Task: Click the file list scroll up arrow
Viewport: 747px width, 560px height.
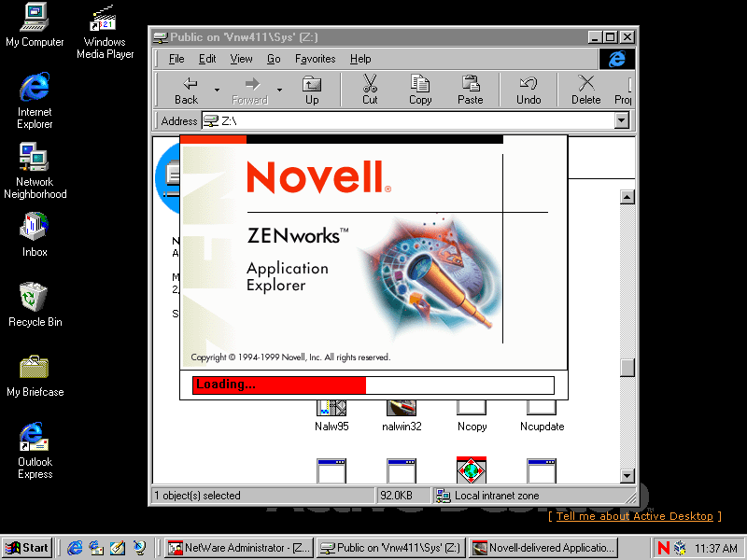Action: pyautogui.click(x=627, y=197)
